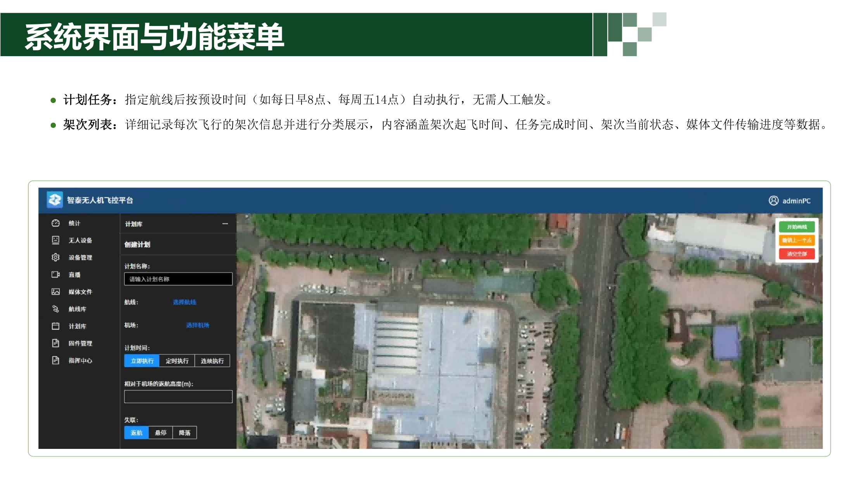Click the 固件管理 document icon
868x488 pixels.
pyautogui.click(x=55, y=343)
